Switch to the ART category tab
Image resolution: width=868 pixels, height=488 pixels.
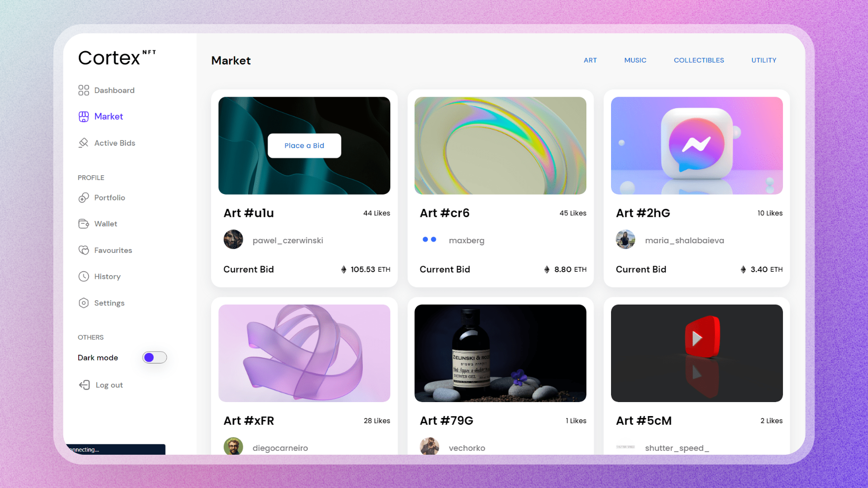[590, 60]
